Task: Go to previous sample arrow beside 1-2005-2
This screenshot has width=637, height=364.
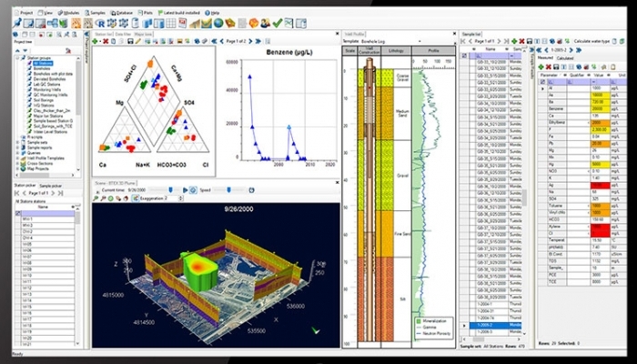Action: [x=546, y=50]
